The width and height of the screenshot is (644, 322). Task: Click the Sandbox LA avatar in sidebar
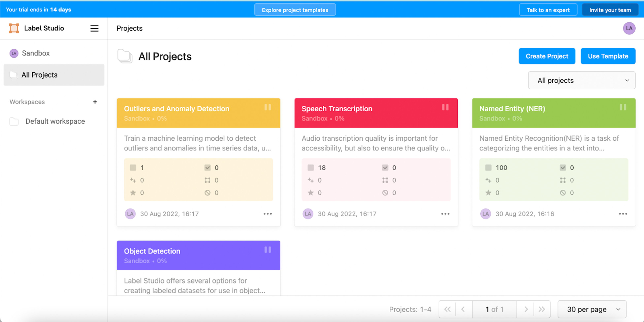14,53
